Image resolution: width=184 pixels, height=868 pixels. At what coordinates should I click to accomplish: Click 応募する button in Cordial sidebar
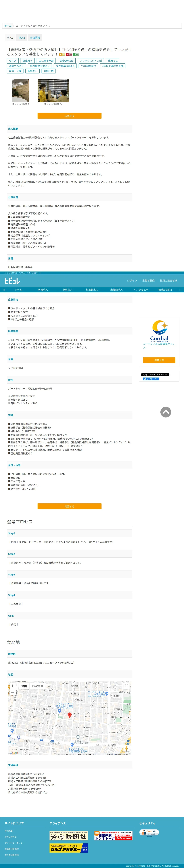[x=159, y=360]
